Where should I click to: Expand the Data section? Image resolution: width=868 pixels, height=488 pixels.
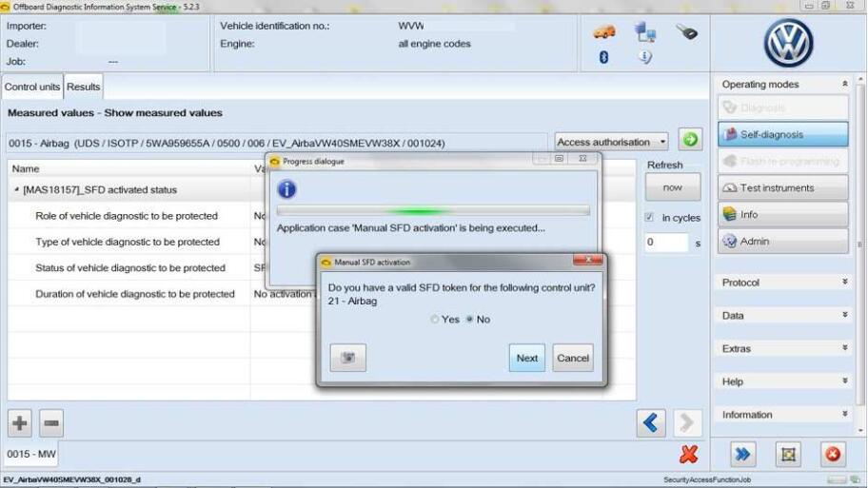pos(845,315)
